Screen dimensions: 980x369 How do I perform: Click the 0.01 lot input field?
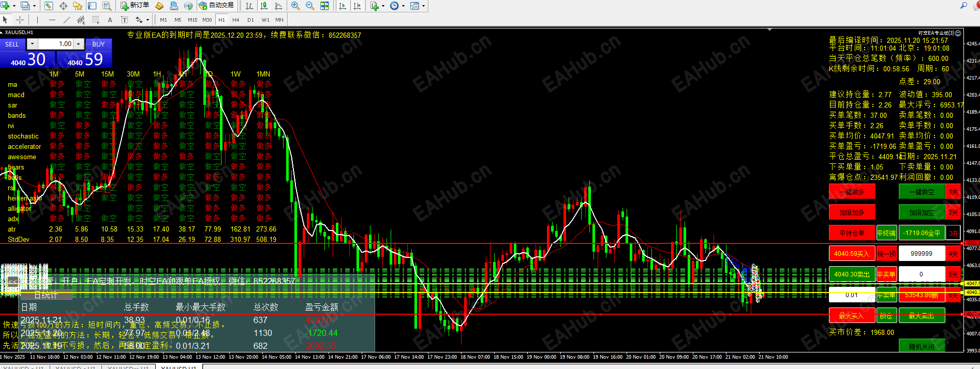852,295
